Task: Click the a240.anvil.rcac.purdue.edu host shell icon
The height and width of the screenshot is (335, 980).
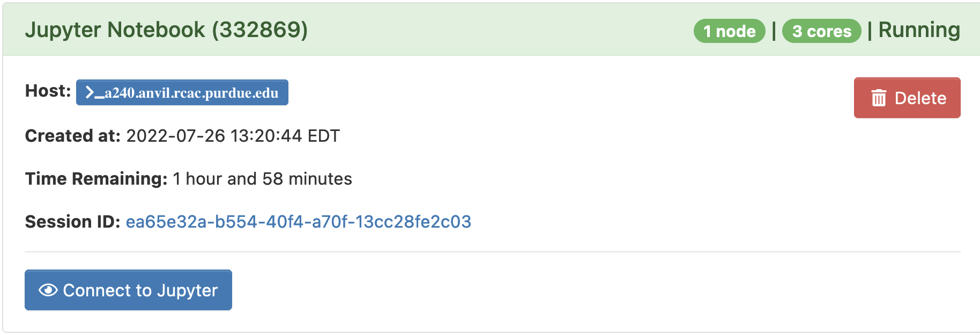Action: 95,92
